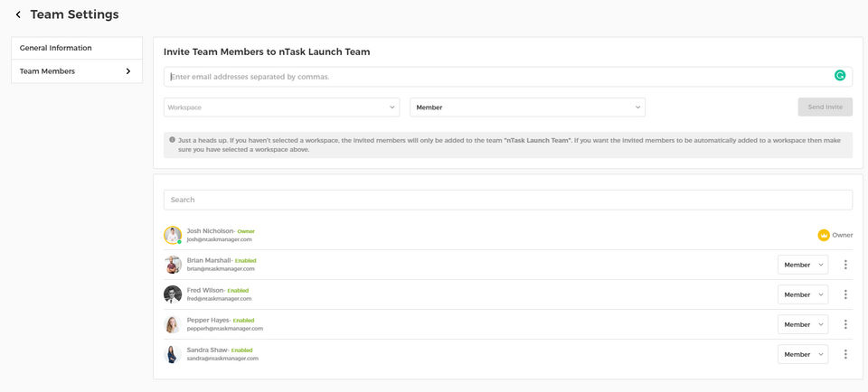
Task: Open more options for Sandra Shaw
Action: 845,354
